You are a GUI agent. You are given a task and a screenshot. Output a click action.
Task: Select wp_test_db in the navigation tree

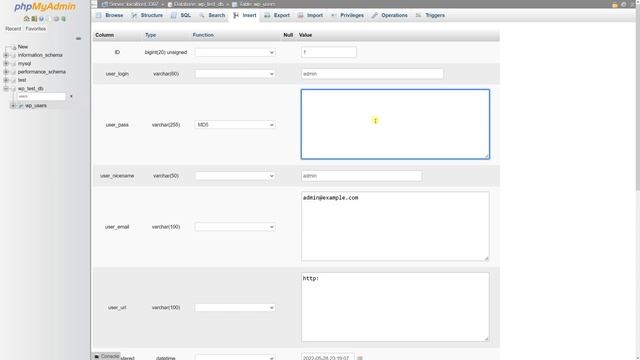[x=31, y=89]
